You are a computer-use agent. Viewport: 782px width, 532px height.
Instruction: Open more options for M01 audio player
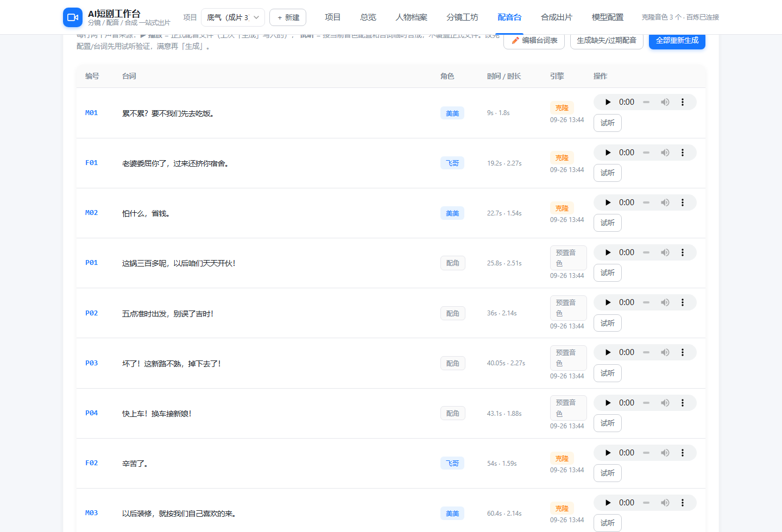click(x=683, y=102)
